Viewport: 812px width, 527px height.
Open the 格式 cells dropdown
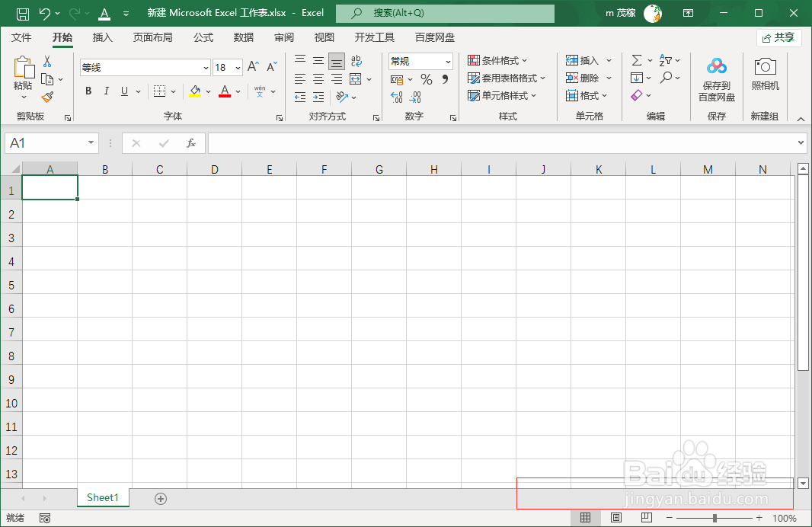(x=587, y=96)
